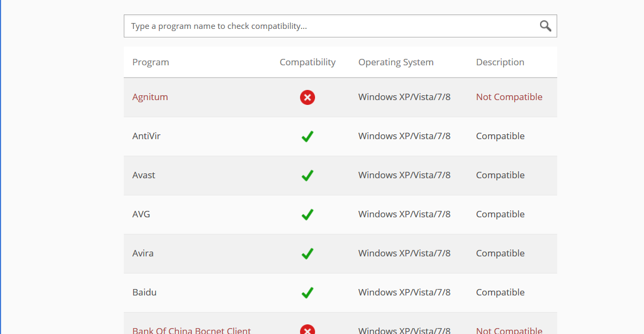
Task: Click the Description column header
Action: pyautogui.click(x=500, y=62)
